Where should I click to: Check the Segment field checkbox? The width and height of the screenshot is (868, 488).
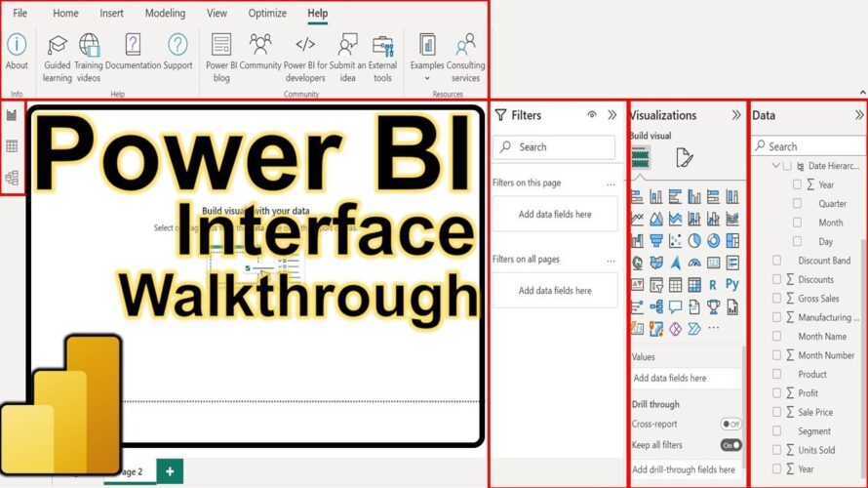tap(776, 431)
